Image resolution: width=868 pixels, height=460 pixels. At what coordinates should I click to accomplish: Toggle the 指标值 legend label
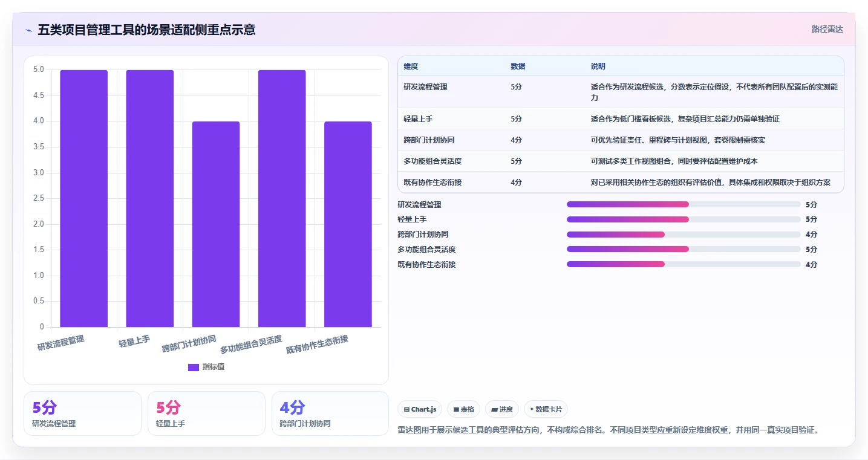pos(214,367)
